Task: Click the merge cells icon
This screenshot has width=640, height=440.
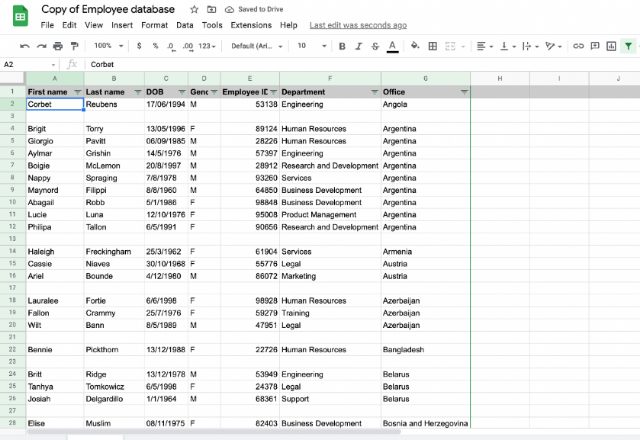Action: 450,46
